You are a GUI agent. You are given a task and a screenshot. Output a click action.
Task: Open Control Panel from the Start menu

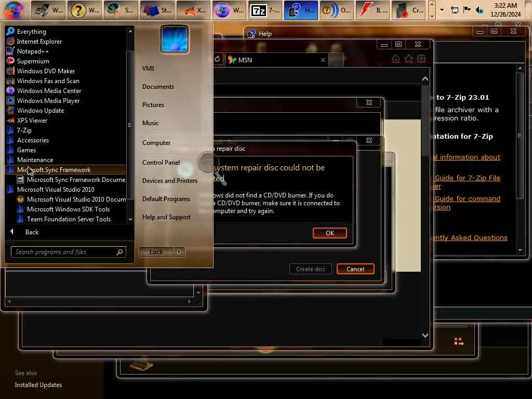pyautogui.click(x=161, y=163)
